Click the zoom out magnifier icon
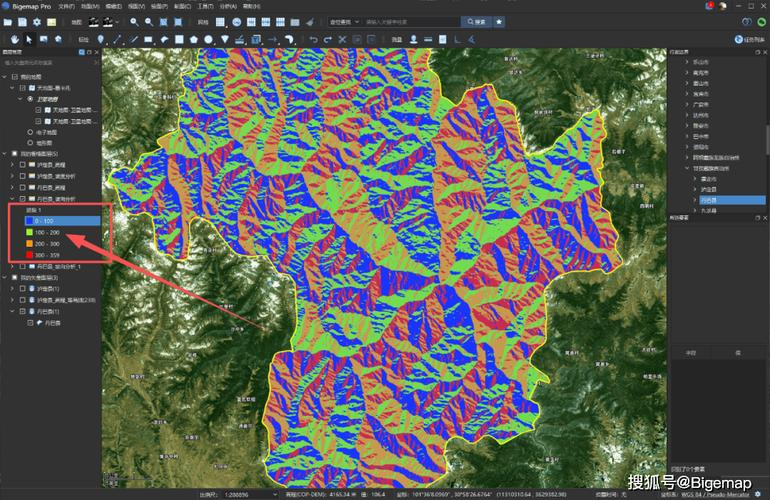Screen dimensions: 770x500 (149, 21)
